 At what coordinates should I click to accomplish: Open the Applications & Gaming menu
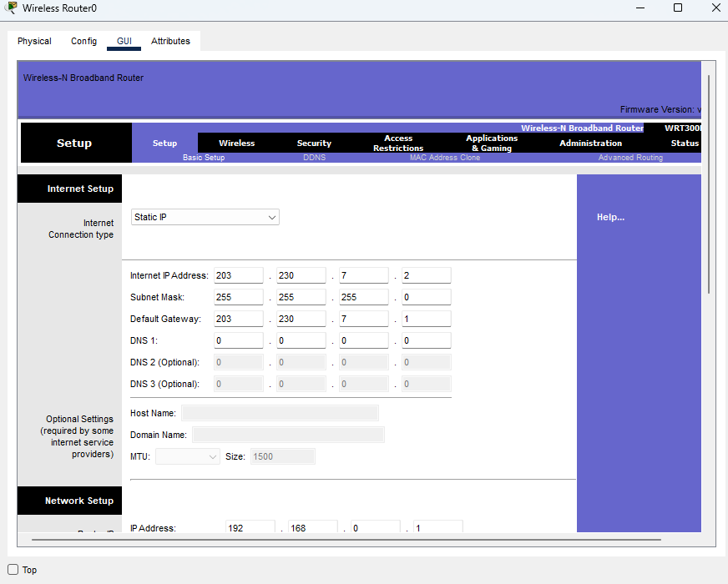click(x=492, y=143)
